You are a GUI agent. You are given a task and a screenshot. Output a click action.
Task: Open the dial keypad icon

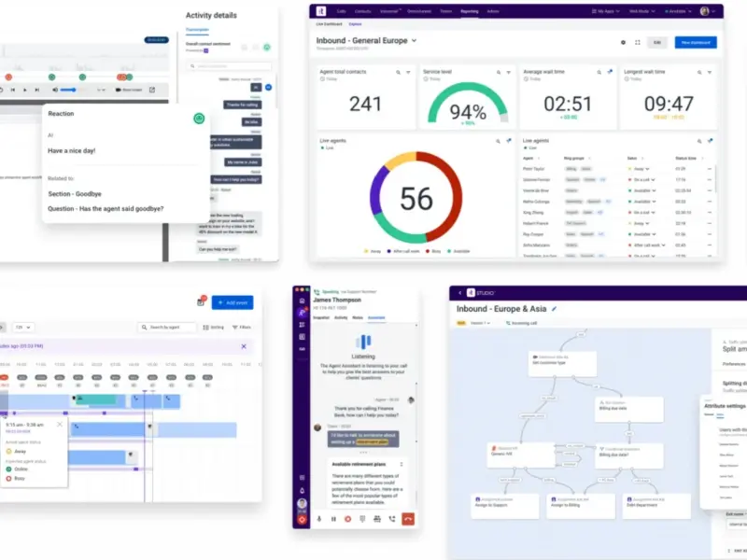coord(362,519)
